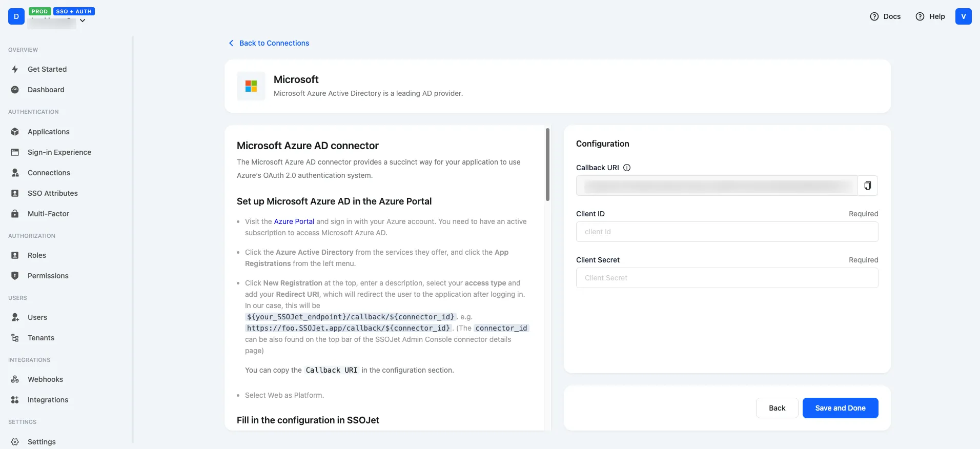The width and height of the screenshot is (980, 449).
Task: Click 'Select Web as Platform.' text
Action: [x=284, y=395]
